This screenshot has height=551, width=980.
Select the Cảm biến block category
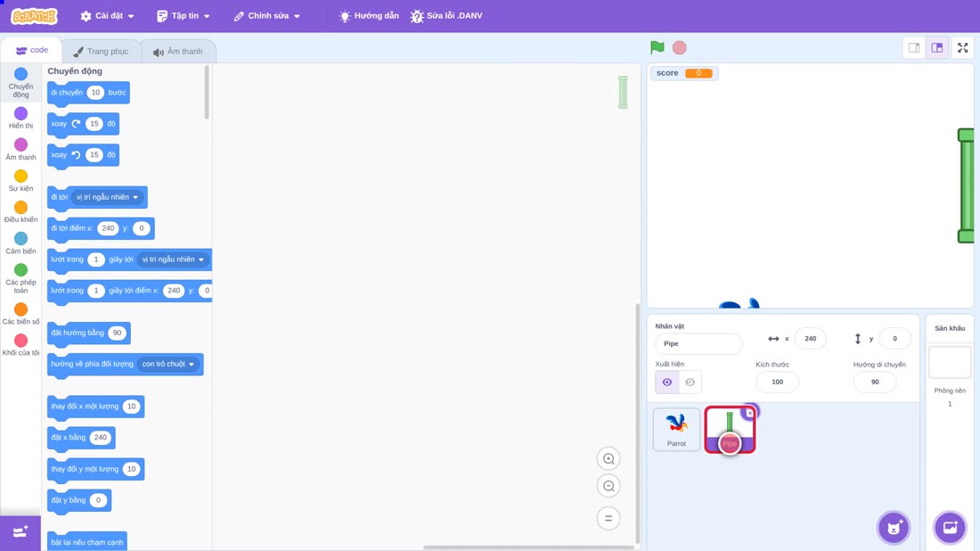click(x=20, y=243)
